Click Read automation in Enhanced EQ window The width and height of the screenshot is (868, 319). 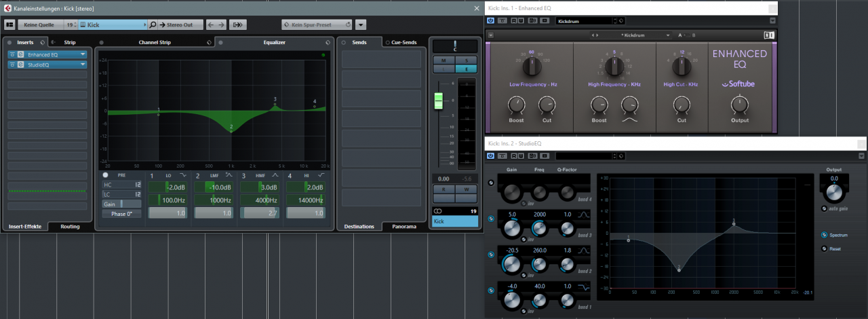click(513, 21)
